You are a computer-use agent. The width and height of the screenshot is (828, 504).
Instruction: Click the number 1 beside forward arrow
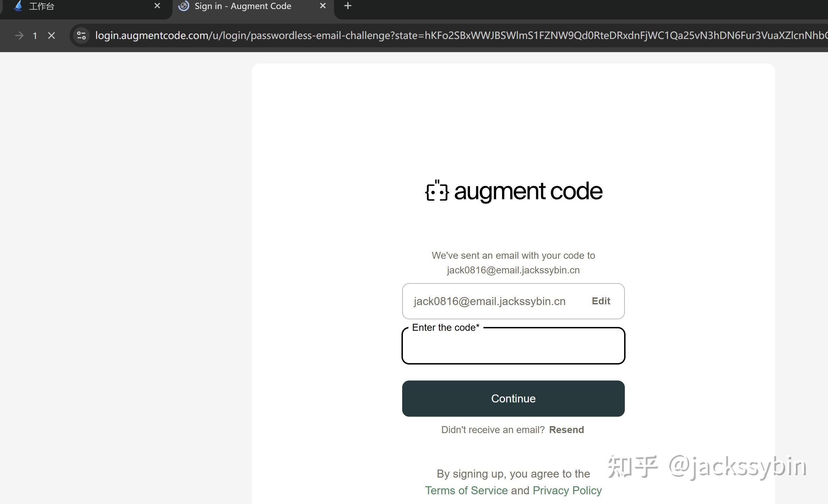point(35,35)
